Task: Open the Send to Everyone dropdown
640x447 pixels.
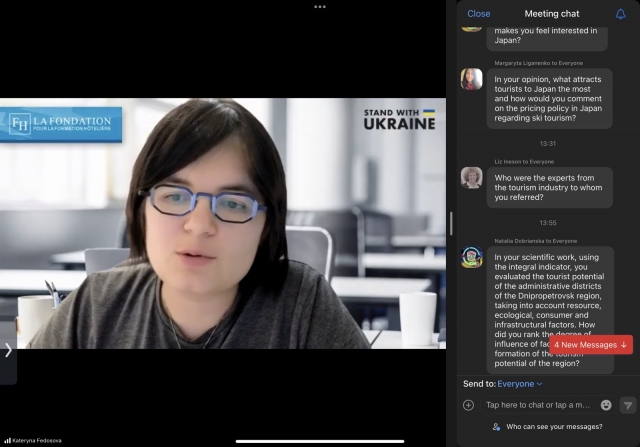Action: click(x=519, y=383)
